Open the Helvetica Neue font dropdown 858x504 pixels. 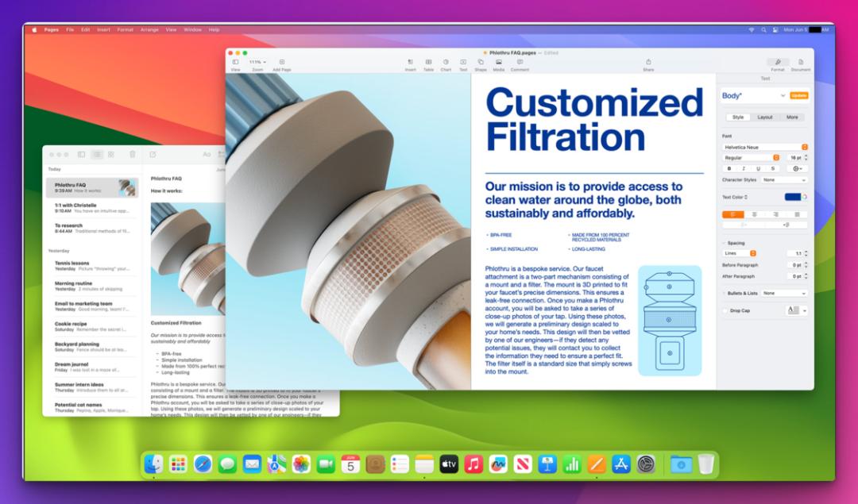765,147
